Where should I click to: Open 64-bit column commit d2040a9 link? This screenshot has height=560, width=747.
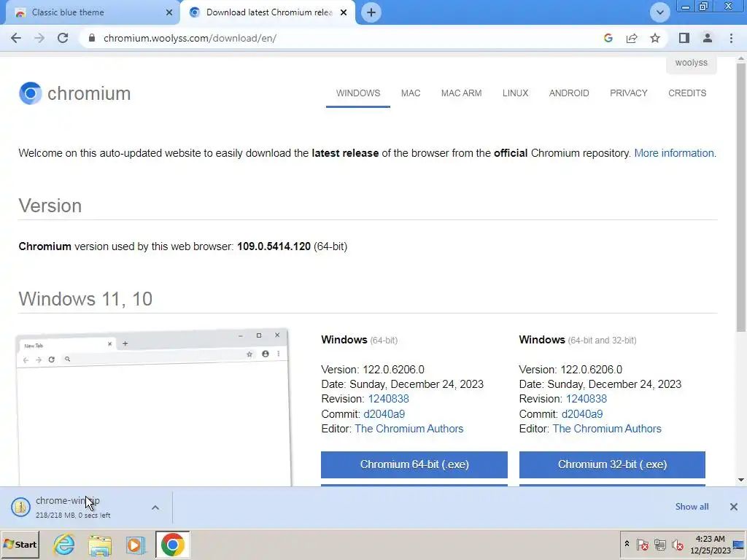click(384, 414)
